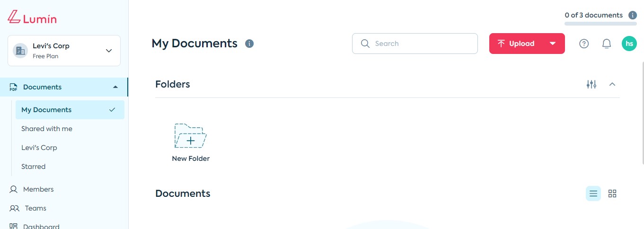The width and height of the screenshot is (644, 229).
Task: Click the document usage progress bar
Action: (x=600, y=23)
